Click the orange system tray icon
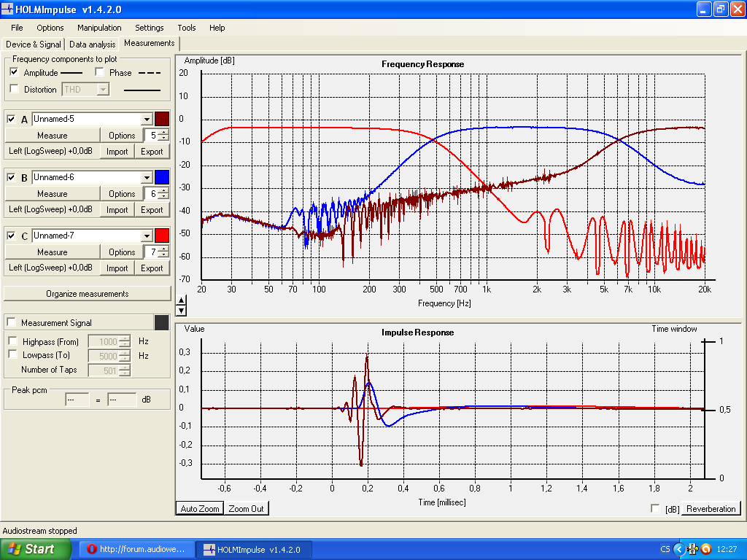This screenshot has width=747, height=560. pyautogui.click(x=706, y=549)
